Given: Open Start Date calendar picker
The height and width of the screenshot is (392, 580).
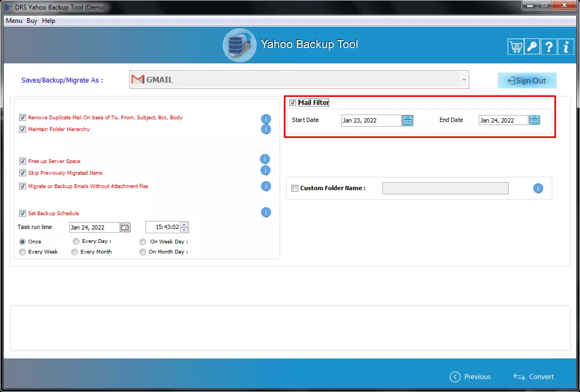Looking at the screenshot, I should (x=407, y=120).
